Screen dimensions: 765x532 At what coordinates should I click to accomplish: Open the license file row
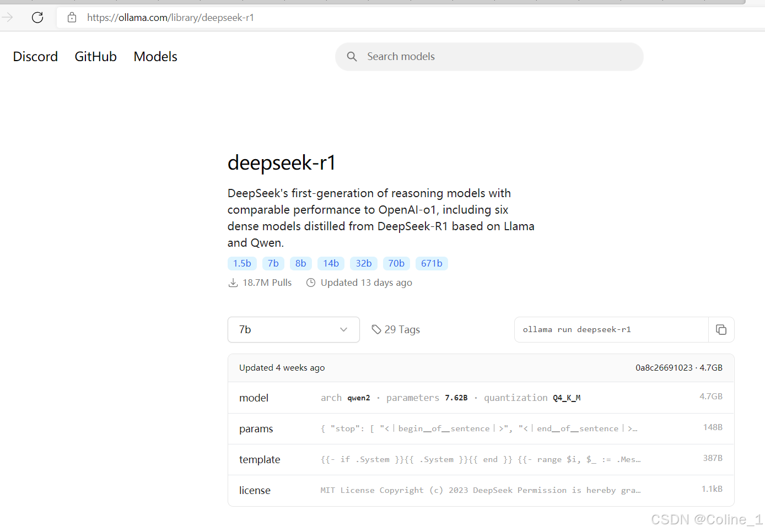pos(481,490)
